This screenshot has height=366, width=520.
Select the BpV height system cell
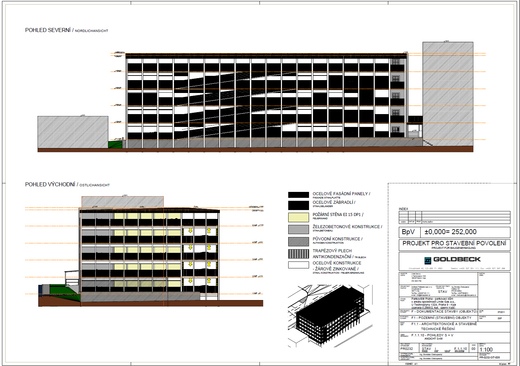[409, 232]
